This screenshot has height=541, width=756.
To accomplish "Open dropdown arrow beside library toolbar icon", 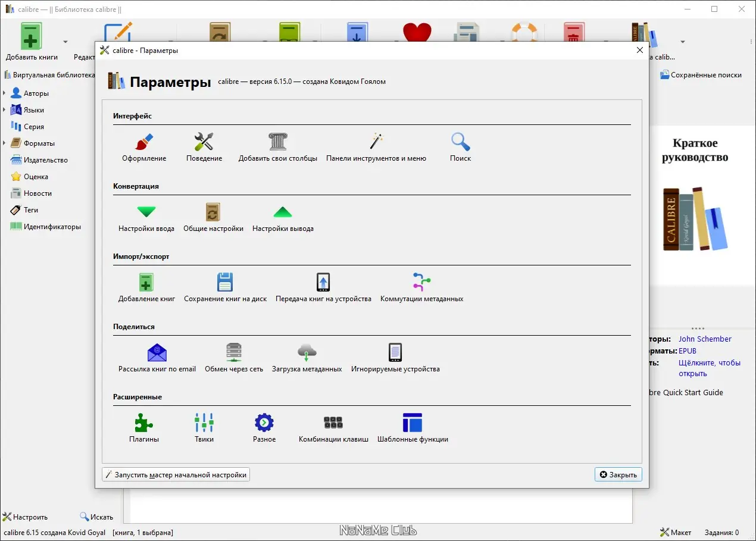I will (x=683, y=42).
